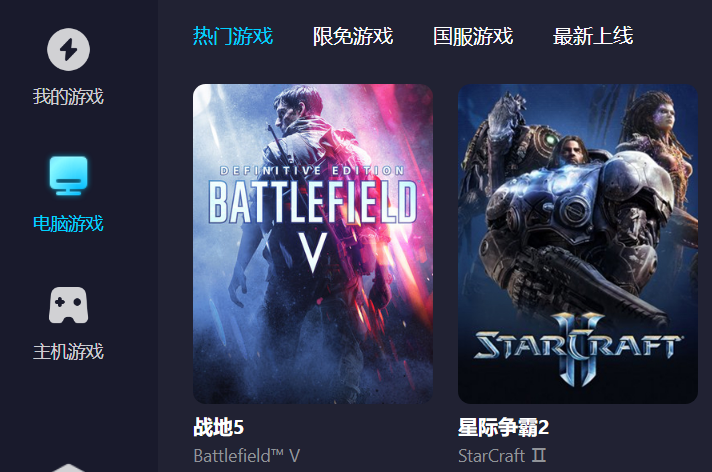Click the 我的游戏 sidebar label
712x472 pixels.
point(68,97)
